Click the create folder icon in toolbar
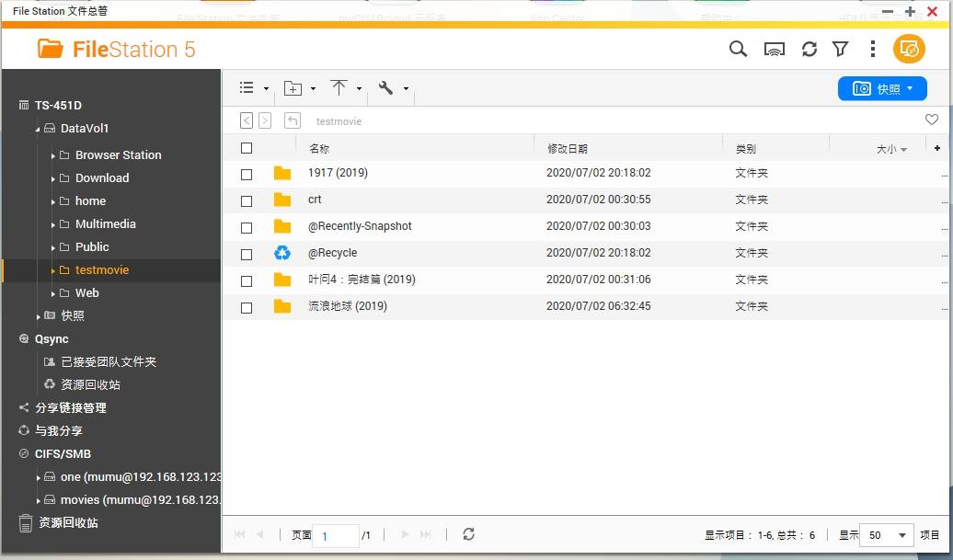 click(x=292, y=87)
